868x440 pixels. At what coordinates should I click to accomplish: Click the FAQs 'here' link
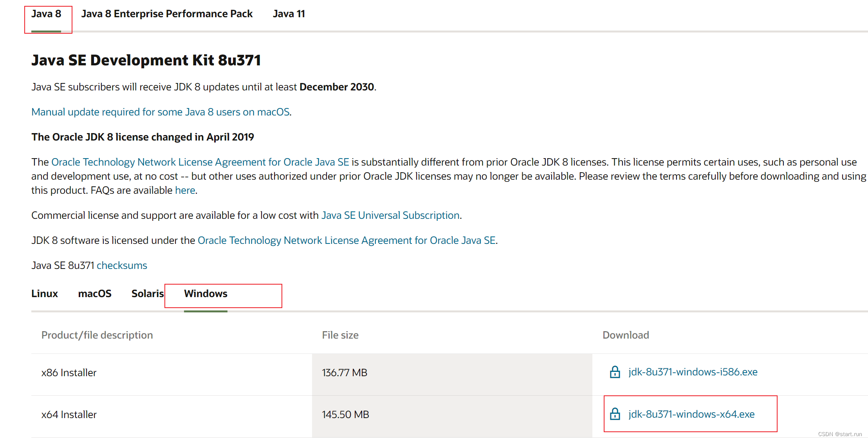185,190
